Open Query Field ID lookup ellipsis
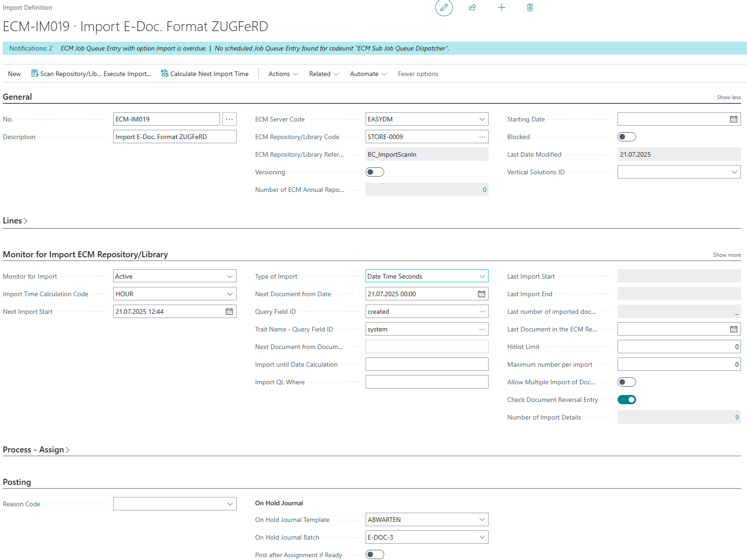This screenshot has height=560, width=747. click(x=482, y=312)
